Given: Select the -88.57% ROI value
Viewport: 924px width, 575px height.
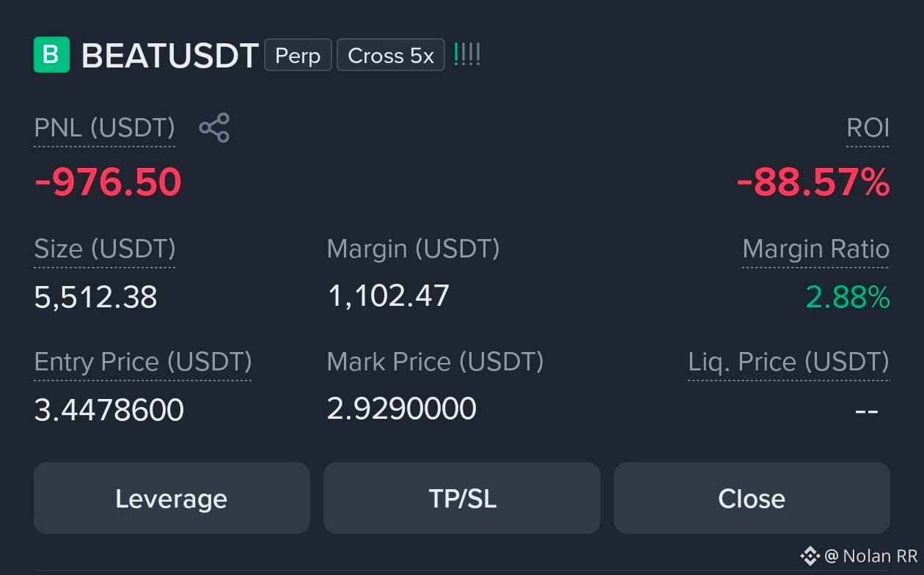Looking at the screenshot, I should click(x=813, y=182).
